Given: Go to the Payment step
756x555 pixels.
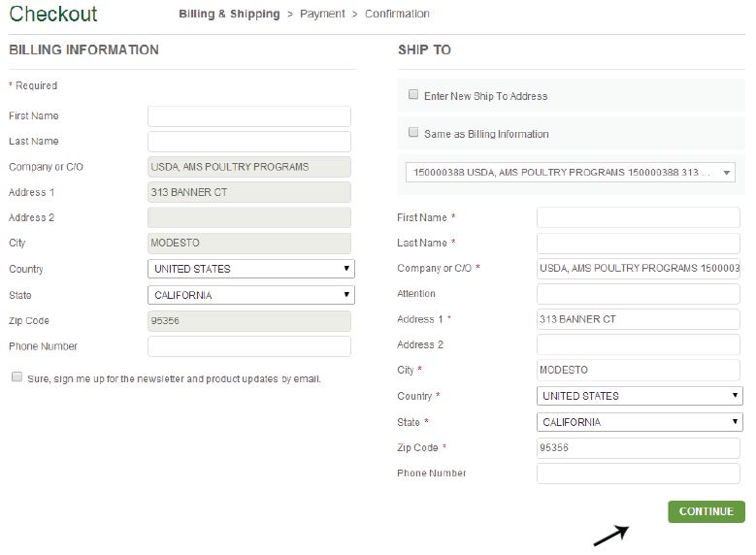Looking at the screenshot, I should pyautogui.click(x=322, y=14).
